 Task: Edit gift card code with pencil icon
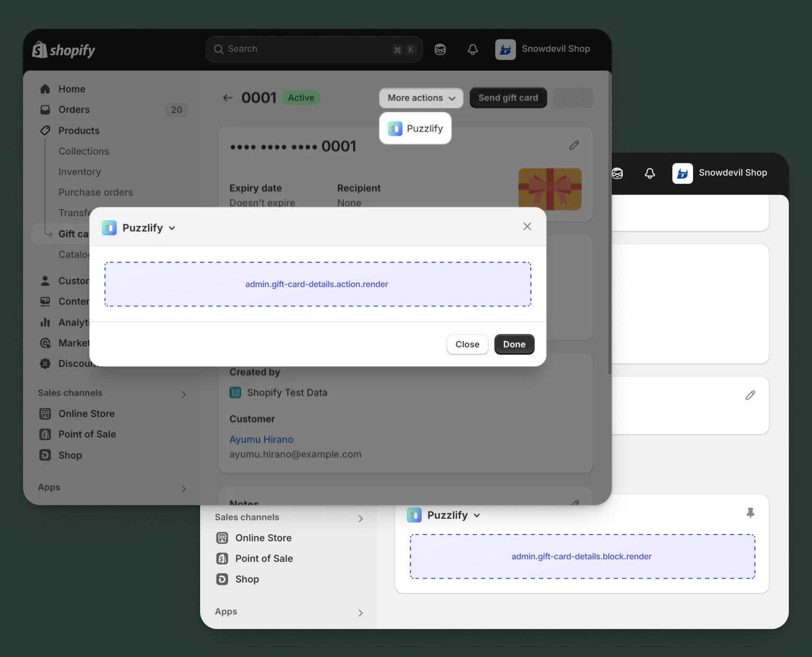click(574, 145)
